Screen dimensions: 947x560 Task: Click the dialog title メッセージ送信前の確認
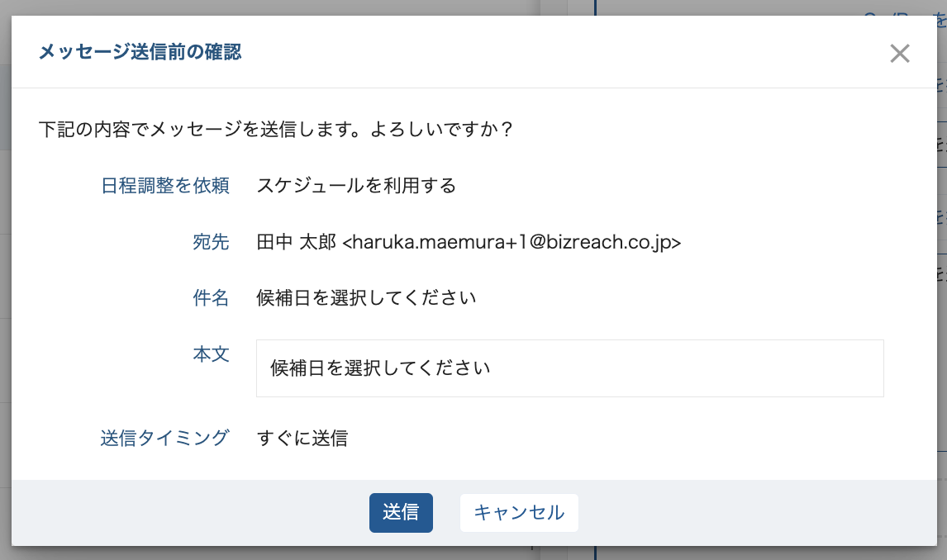click(x=140, y=53)
